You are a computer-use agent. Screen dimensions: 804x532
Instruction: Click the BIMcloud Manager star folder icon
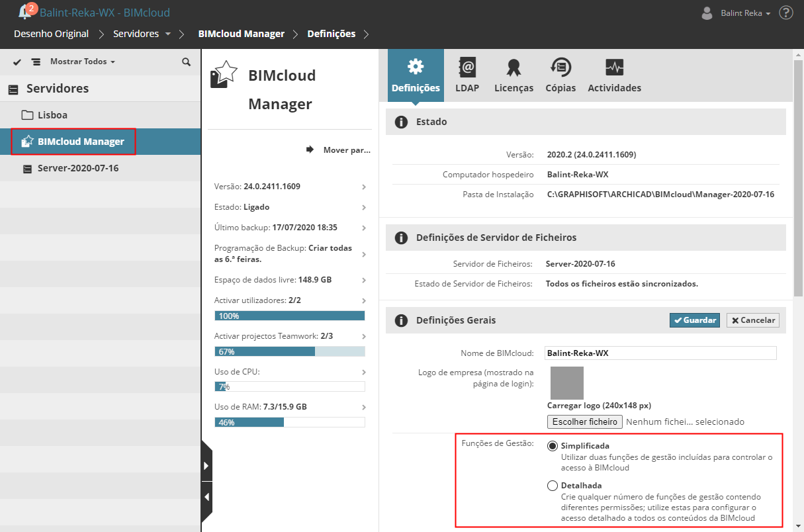(223, 75)
